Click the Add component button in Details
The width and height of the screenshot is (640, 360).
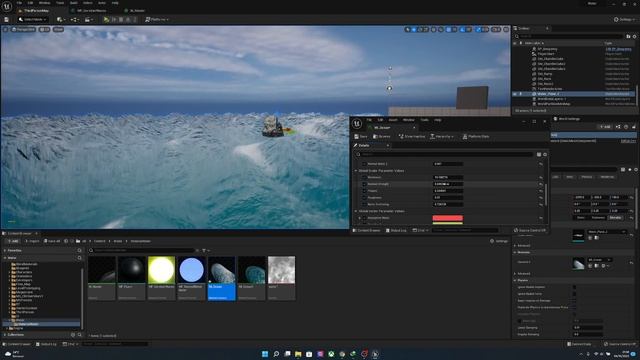(x=604, y=127)
